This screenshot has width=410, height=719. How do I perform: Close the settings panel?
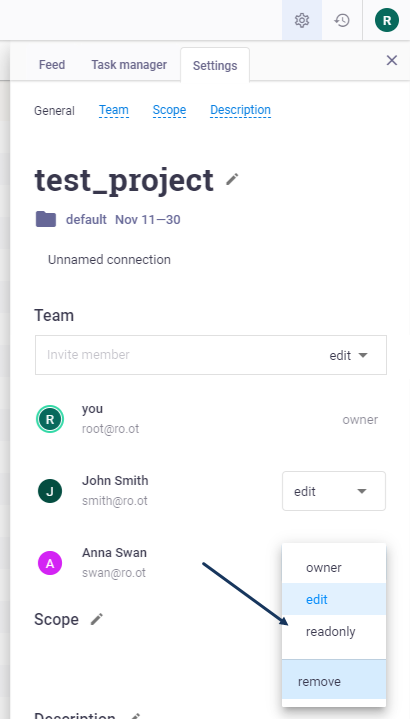392,60
